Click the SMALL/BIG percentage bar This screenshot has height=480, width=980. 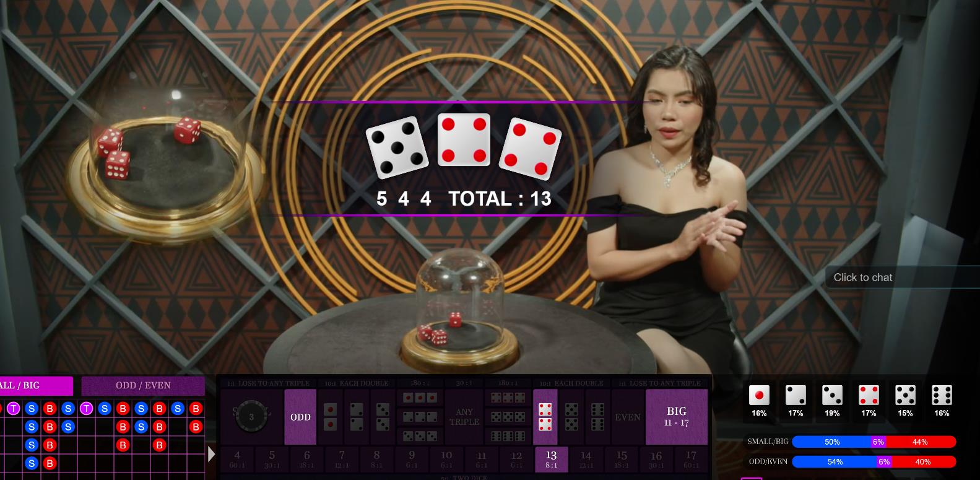coord(874,442)
